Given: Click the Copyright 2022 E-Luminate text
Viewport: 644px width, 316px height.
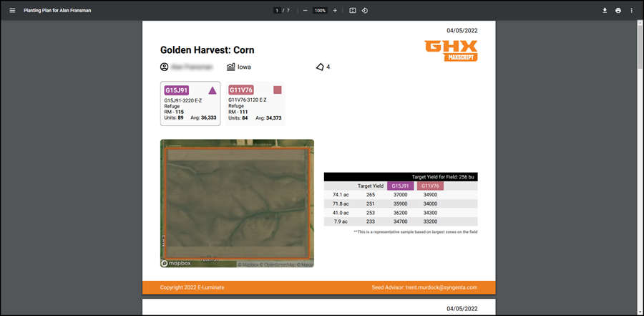Looking at the screenshot, I should coord(192,287).
